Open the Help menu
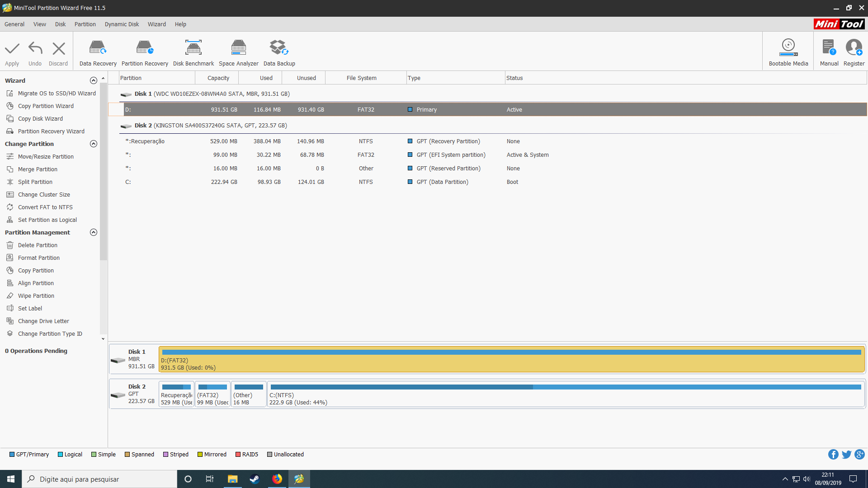Screen dimensions: 868x488 (x=180, y=24)
